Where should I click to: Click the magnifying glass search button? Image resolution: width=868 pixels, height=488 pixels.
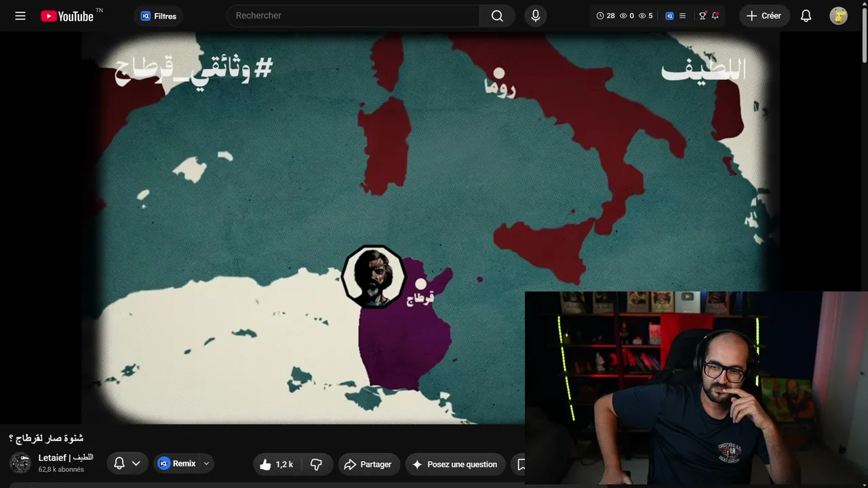[497, 16]
